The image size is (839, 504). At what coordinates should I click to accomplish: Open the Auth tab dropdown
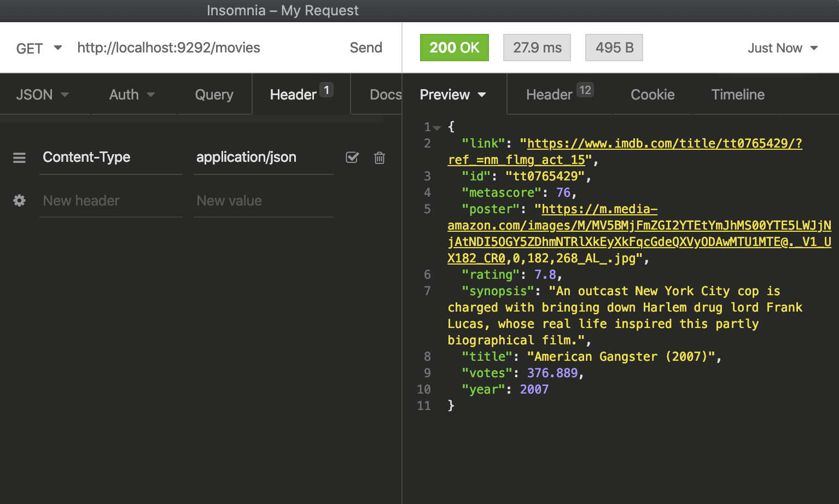click(x=132, y=95)
